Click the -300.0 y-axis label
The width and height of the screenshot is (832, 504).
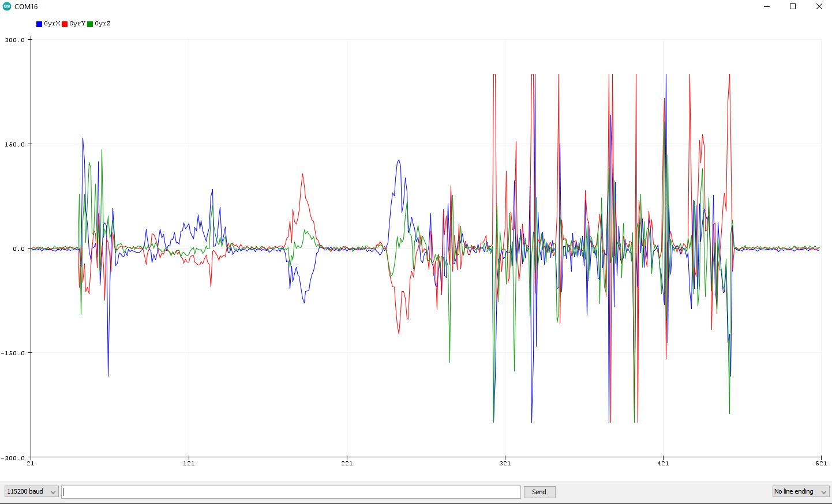13,458
